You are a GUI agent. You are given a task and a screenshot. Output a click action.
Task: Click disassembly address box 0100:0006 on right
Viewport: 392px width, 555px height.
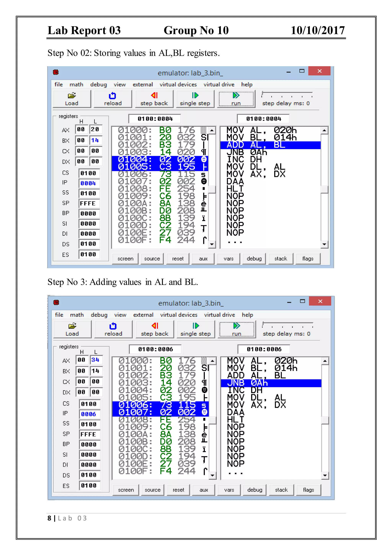pos(264,349)
